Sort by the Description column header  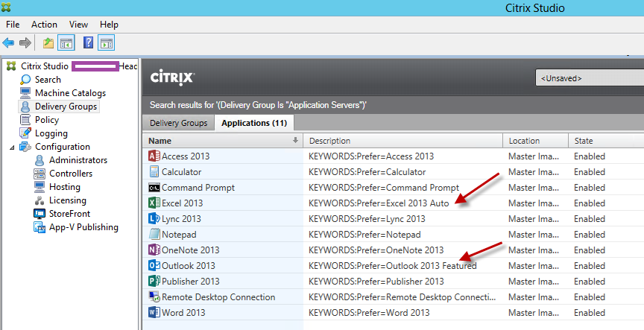tap(403, 140)
